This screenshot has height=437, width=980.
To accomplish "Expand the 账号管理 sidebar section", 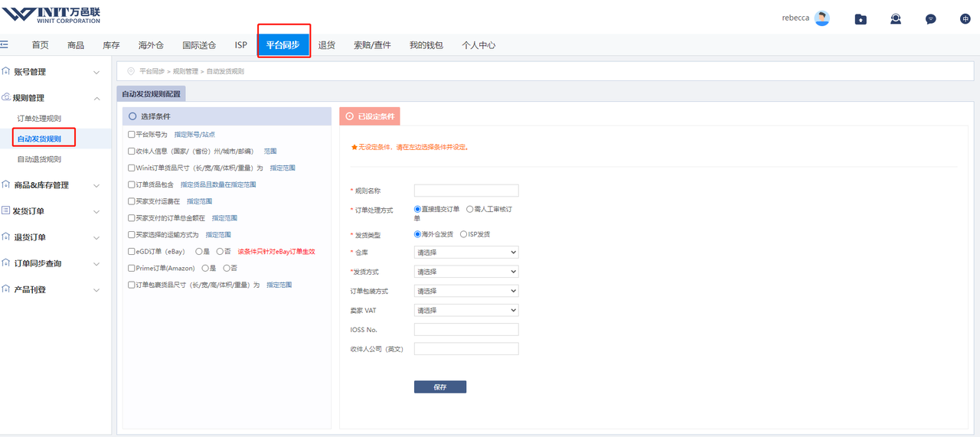I will [x=96, y=72].
